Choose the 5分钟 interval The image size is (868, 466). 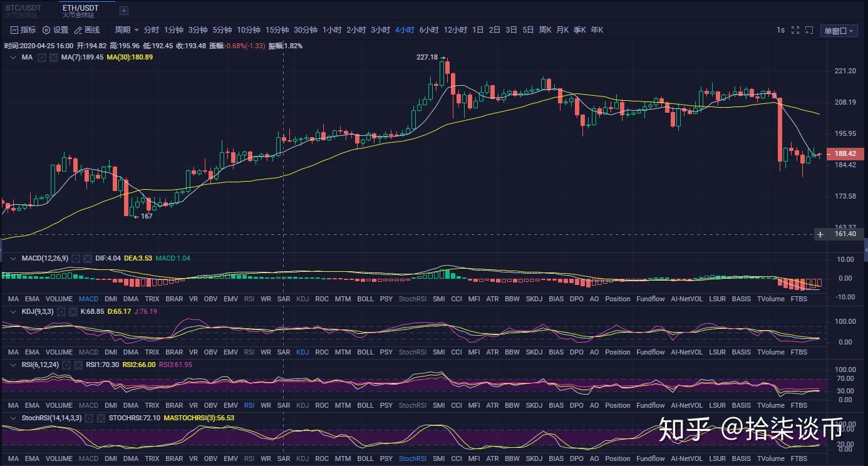(222, 30)
